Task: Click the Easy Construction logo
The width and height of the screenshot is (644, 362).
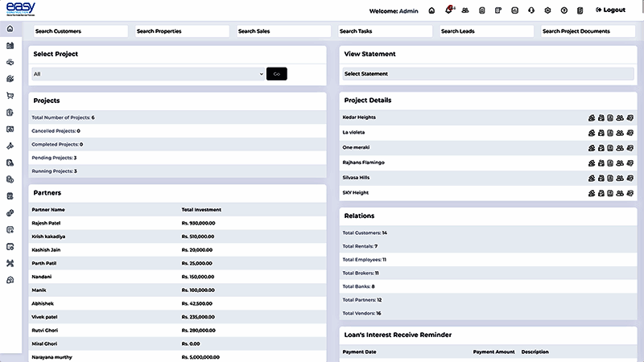Action: 21,9
